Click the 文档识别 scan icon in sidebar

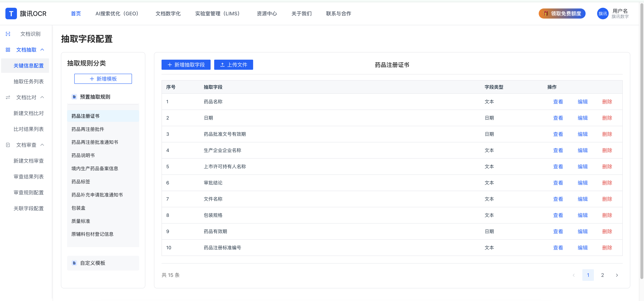[x=8, y=34]
